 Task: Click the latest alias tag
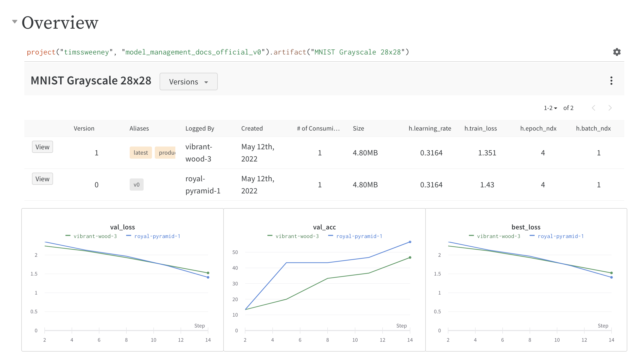[141, 153]
